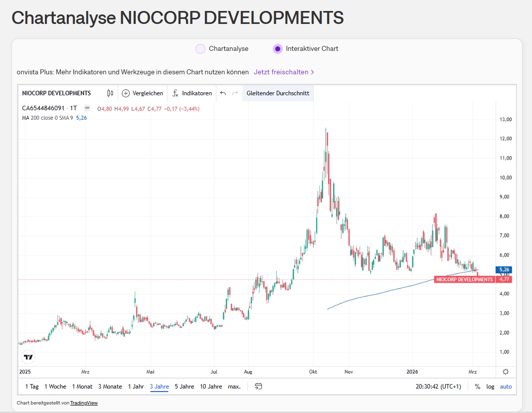Image resolution: width=532 pixels, height=413 pixels.
Task: Open the Jetzt freischalten link
Action: (x=284, y=72)
